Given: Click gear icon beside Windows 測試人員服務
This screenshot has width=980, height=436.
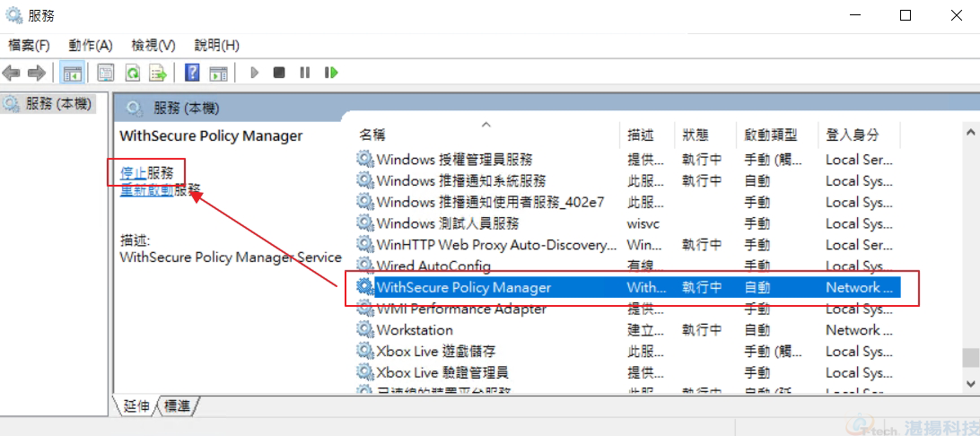Looking at the screenshot, I should click(x=364, y=223).
